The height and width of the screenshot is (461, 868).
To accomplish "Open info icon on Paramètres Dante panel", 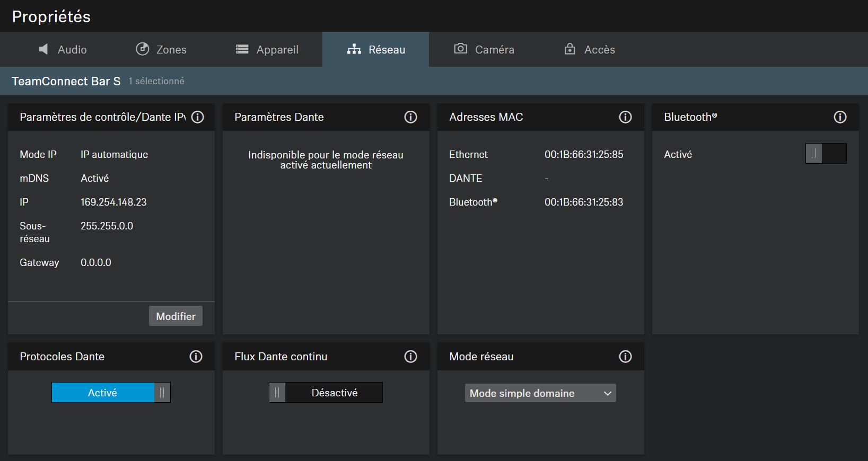I will click(410, 117).
